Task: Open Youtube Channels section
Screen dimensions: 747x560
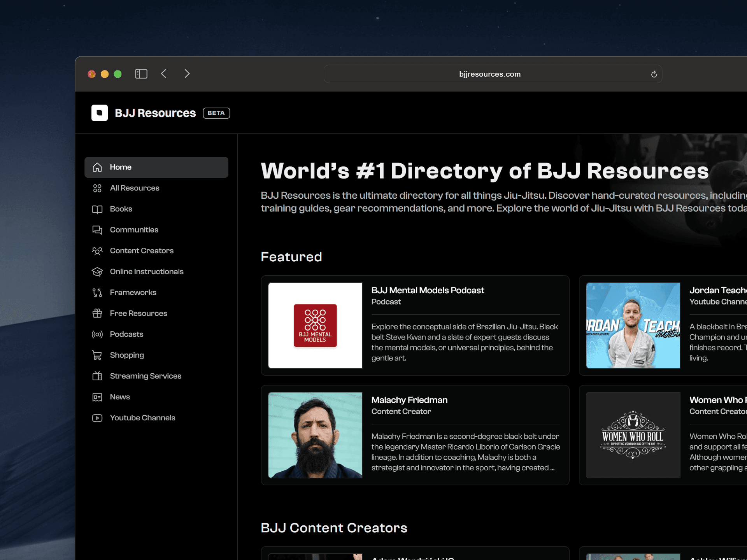Action: 142,418
